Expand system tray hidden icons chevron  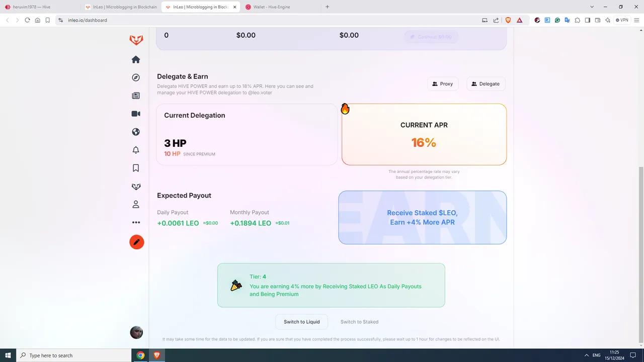point(586,355)
